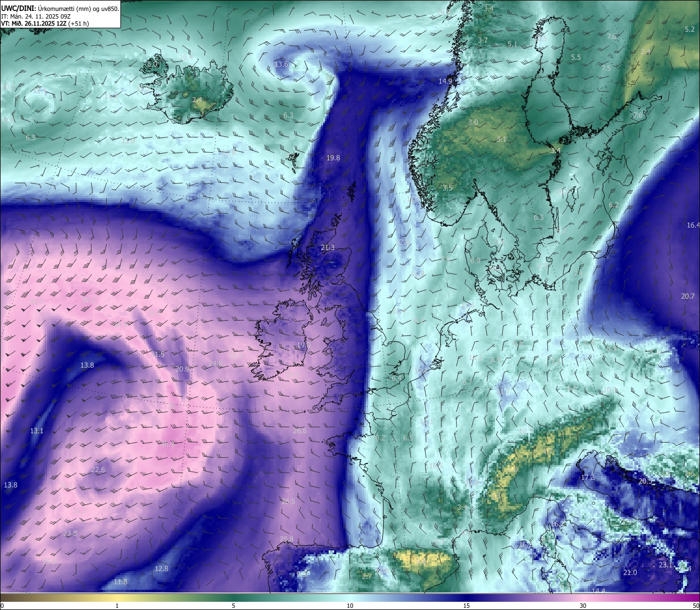Click the 3.5 value over southern Norway
This screenshot has width=700, height=610.
point(447,187)
